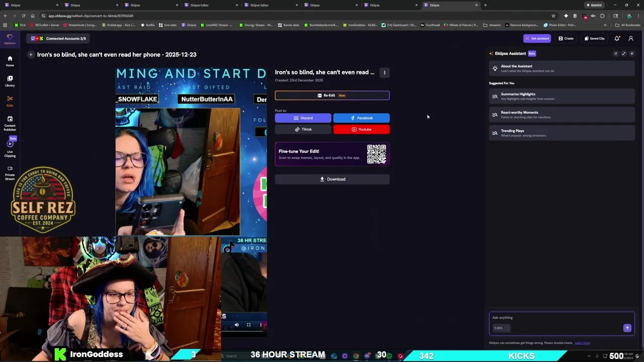Click the Re-Edit button

[332, 95]
